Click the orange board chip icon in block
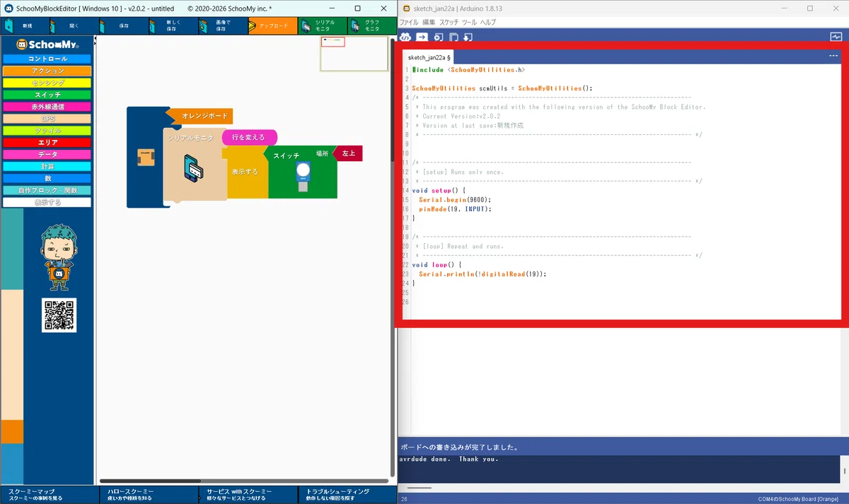 coord(146,158)
